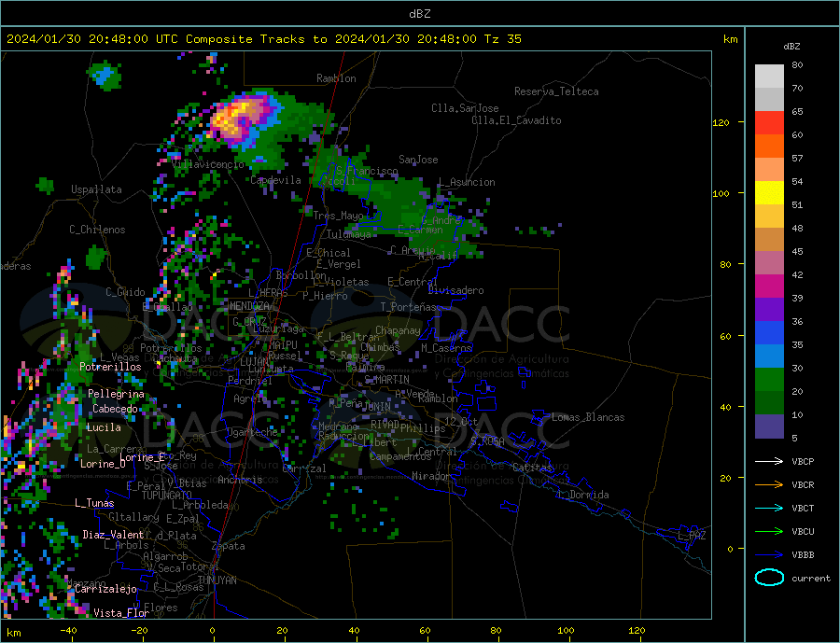This screenshot has width=840, height=643.
Task: Click the C_Chilenos label on the map
Action: click(97, 230)
